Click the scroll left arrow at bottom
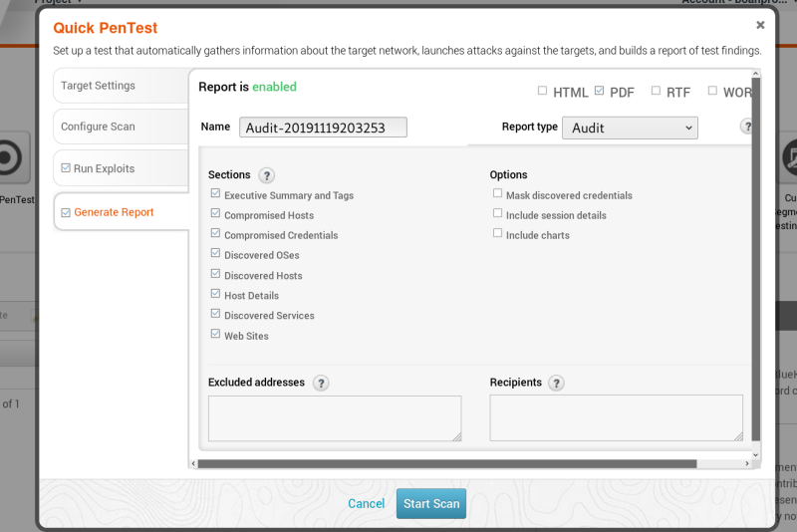The height and width of the screenshot is (532, 797). click(193, 464)
